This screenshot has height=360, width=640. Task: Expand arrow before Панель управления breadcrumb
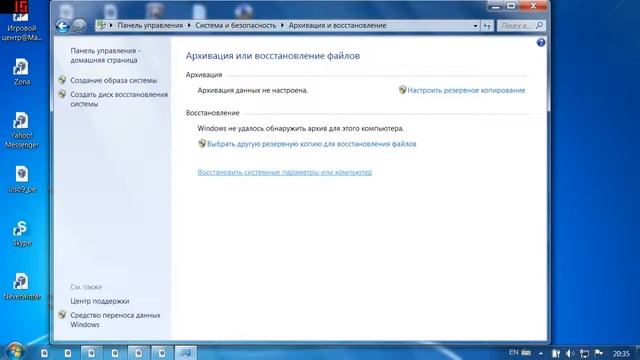click(x=111, y=25)
